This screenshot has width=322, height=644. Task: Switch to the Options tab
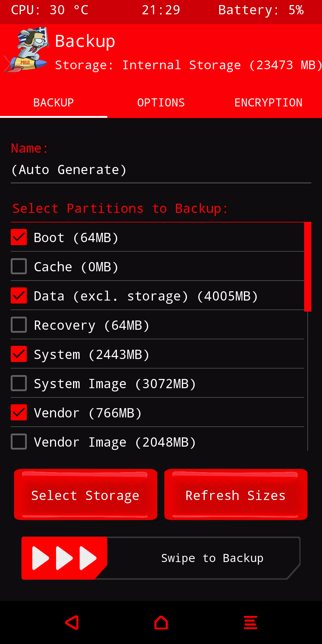(x=161, y=103)
